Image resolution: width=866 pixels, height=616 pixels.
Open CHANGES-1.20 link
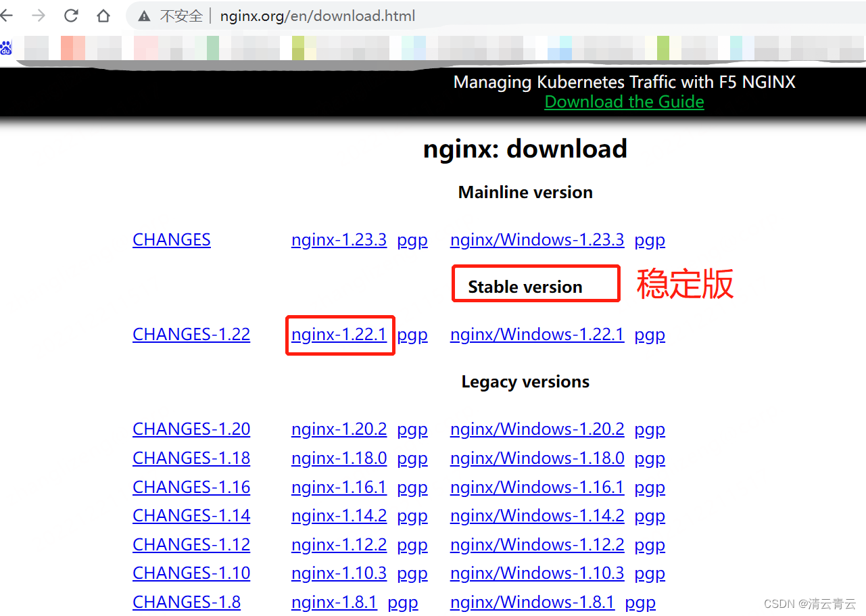(191, 429)
